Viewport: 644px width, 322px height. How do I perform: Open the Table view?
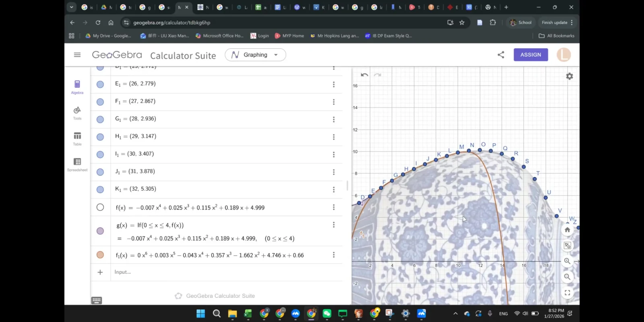coord(77,138)
